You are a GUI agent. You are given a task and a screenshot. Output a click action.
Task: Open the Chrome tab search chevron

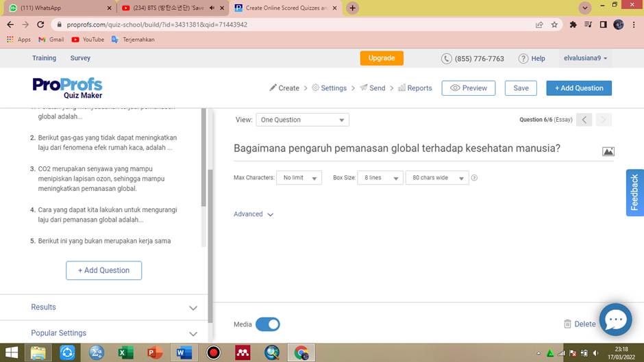pos(585,8)
